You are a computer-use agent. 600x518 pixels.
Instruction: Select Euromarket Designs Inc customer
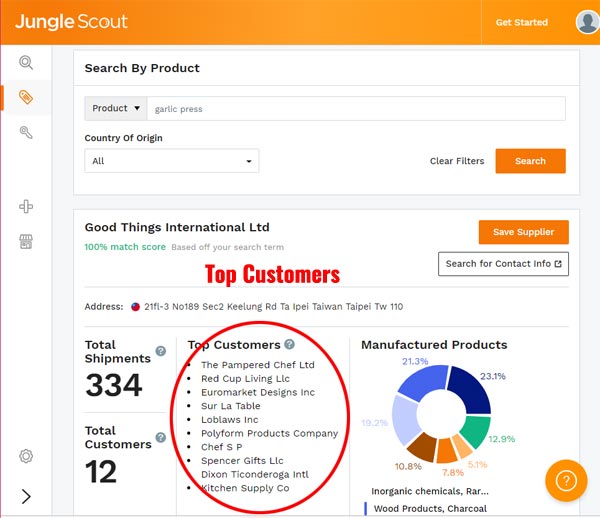tap(258, 393)
